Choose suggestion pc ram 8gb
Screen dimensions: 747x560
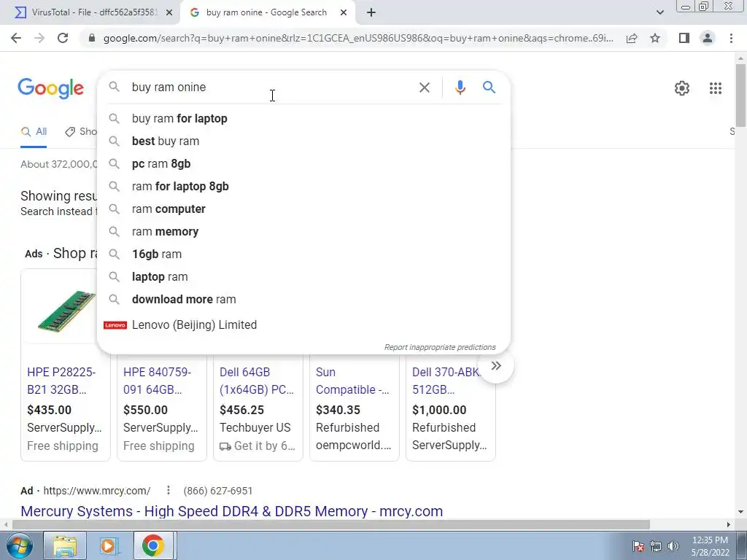pos(303,164)
